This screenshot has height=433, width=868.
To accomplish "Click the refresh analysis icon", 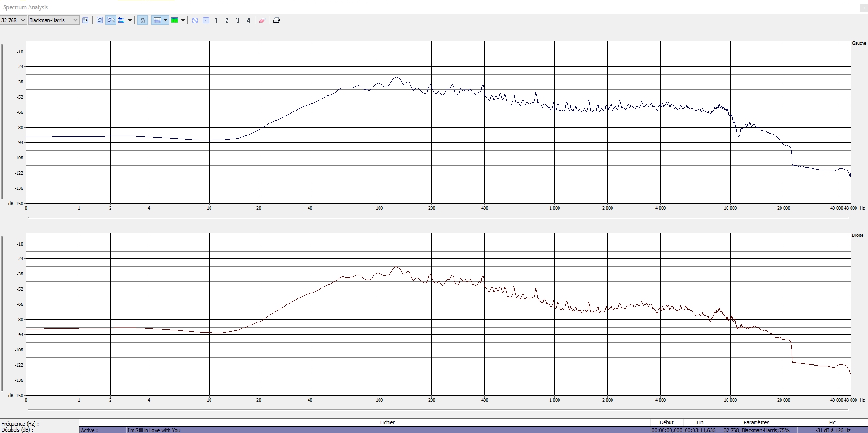I will tap(99, 20).
